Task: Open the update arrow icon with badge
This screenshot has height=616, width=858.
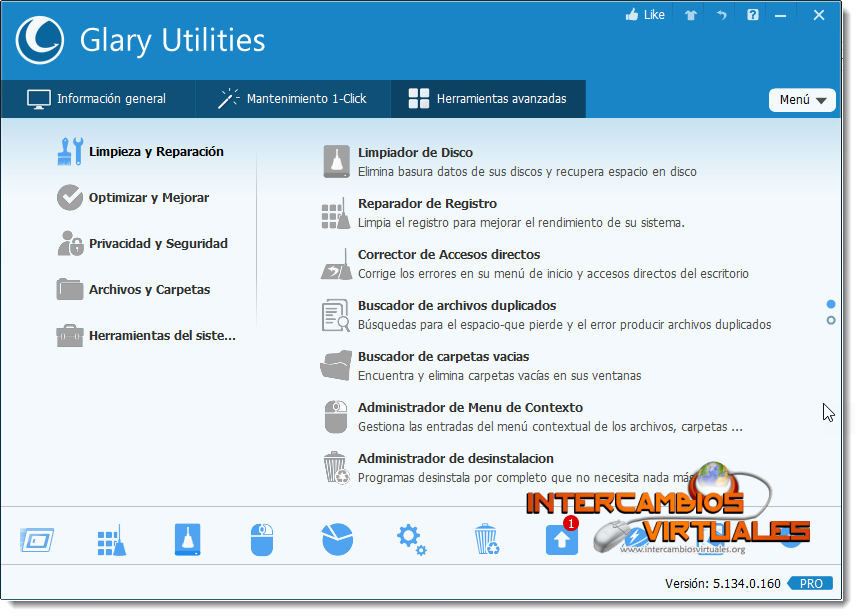Action: tap(562, 538)
